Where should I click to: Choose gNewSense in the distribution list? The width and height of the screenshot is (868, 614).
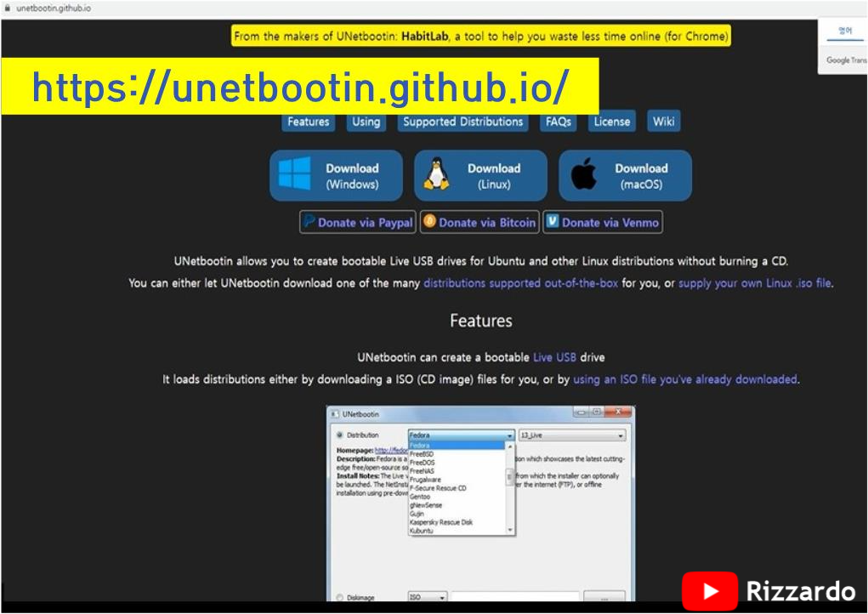pyautogui.click(x=426, y=505)
